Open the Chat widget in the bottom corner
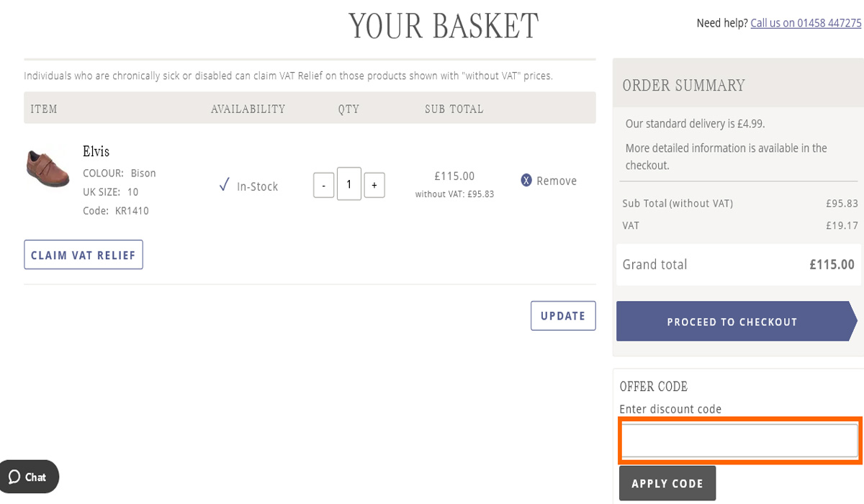Screen dimensions: 864x504 [29, 477]
